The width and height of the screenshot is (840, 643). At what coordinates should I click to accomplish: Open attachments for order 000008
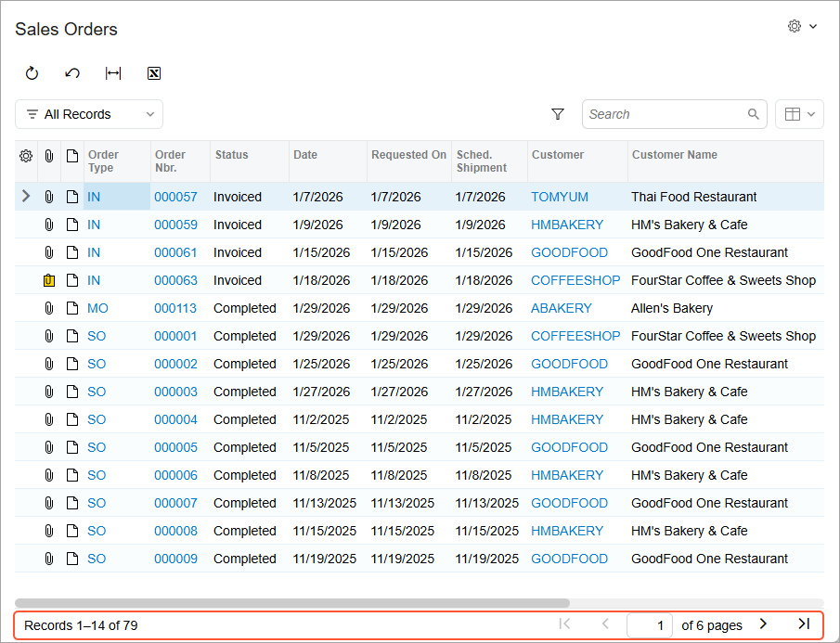[x=49, y=531]
